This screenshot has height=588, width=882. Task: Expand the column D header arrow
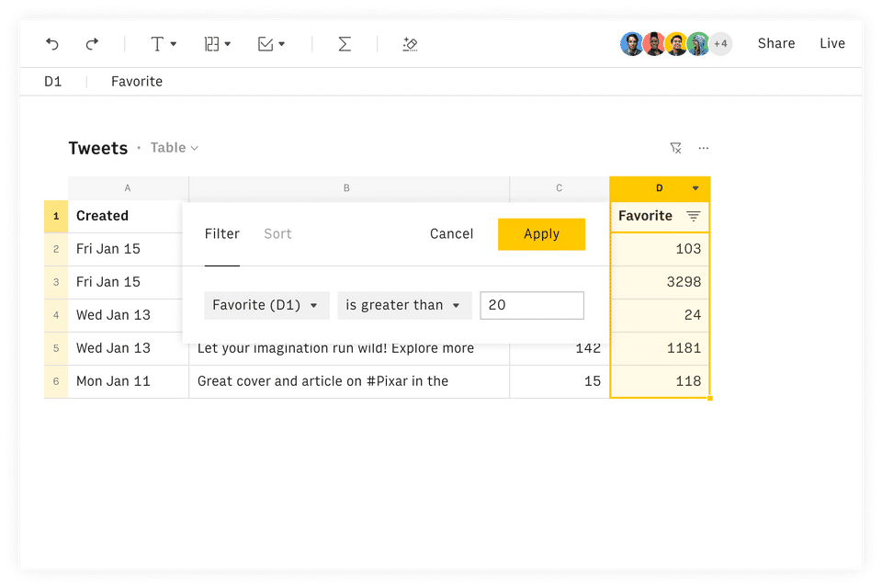coord(695,188)
